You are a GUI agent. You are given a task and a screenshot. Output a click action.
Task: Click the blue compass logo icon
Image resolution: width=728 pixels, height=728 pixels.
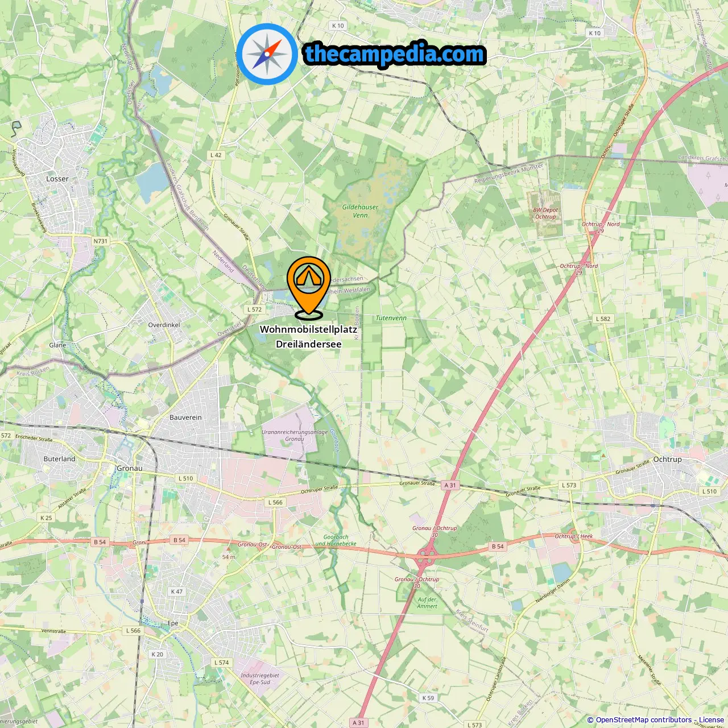coord(267,55)
